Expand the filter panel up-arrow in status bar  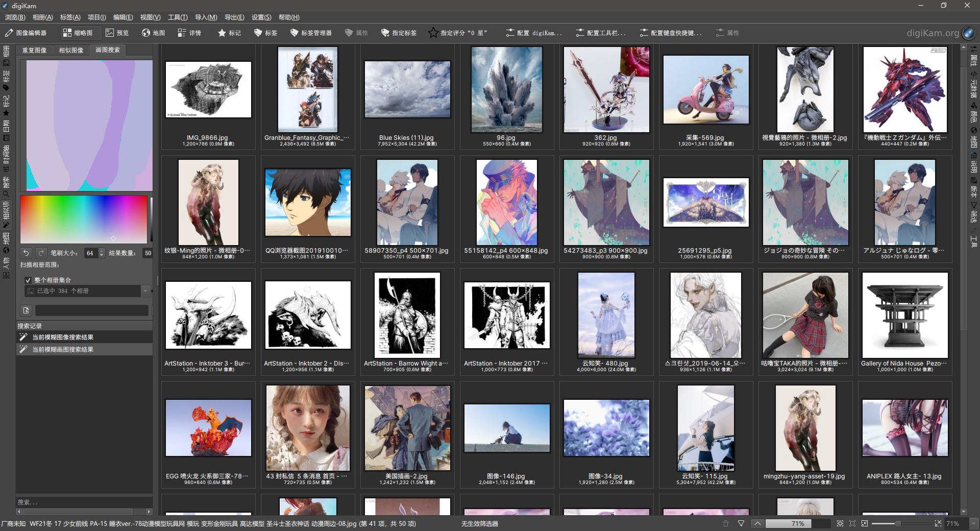pos(757,523)
